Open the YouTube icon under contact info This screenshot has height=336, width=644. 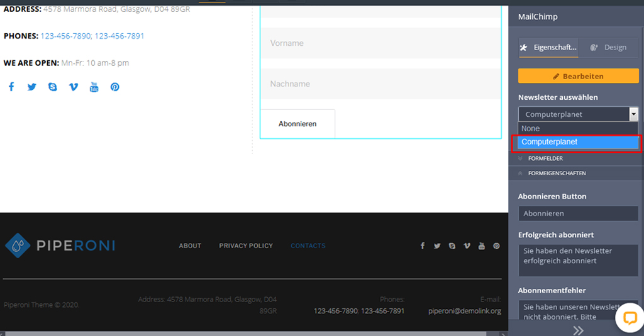coord(94,87)
